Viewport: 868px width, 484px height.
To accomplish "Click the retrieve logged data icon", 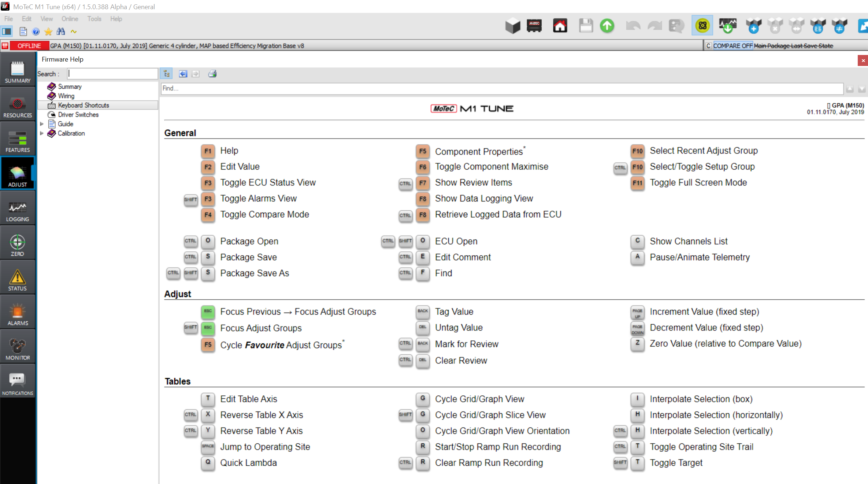I will click(727, 26).
